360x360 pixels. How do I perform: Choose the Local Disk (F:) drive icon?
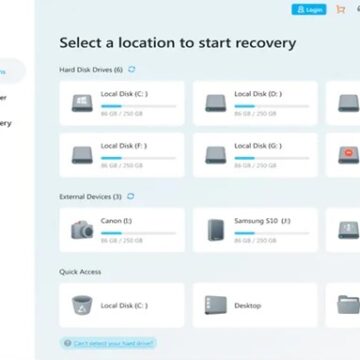point(82,155)
